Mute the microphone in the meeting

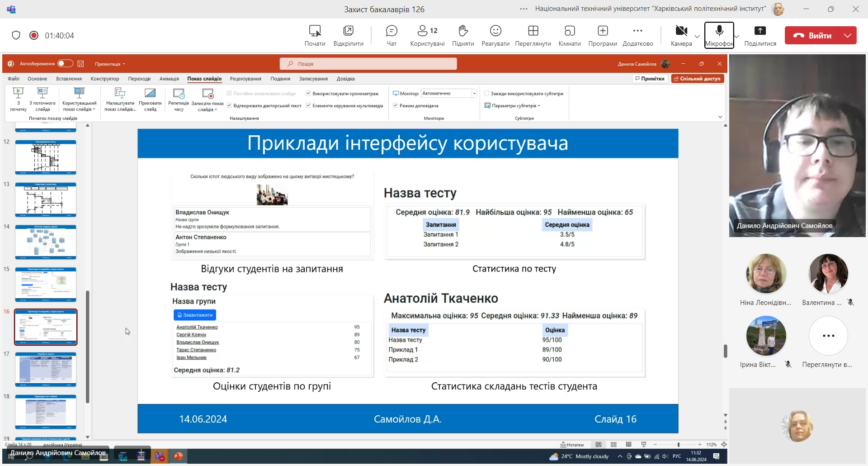pyautogui.click(x=719, y=35)
